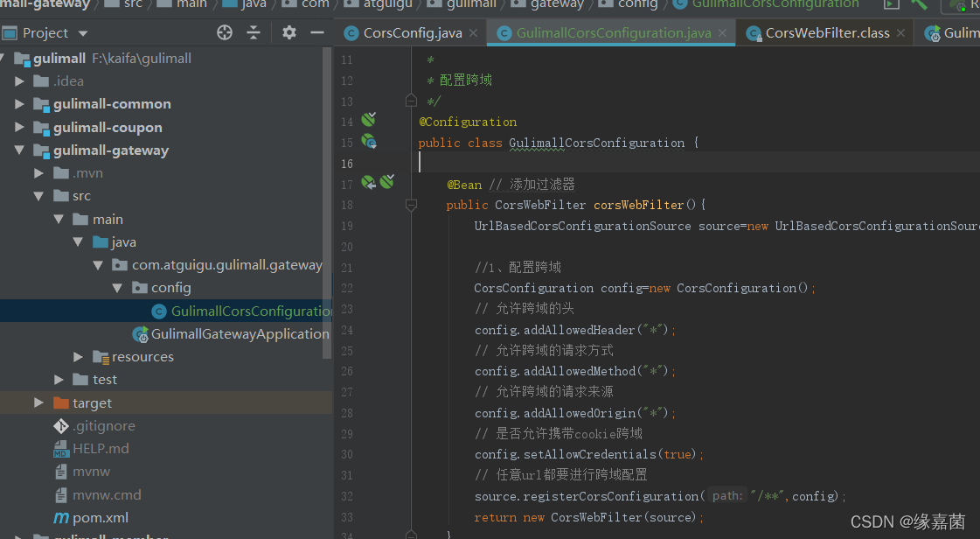Fold the corsWebFilter method at line 18
This screenshot has width=980, height=539.
click(411, 205)
